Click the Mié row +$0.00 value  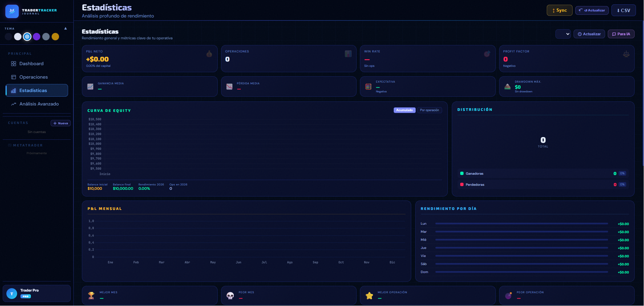(623, 240)
